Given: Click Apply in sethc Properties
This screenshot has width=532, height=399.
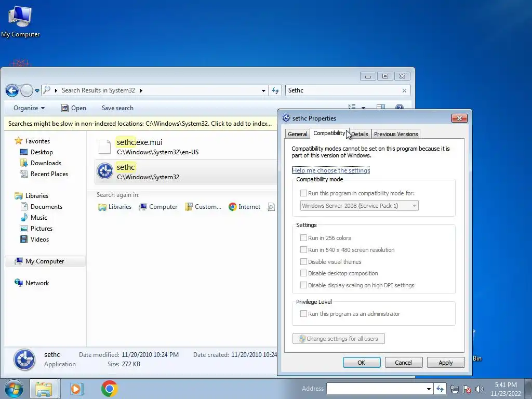Looking at the screenshot, I should click(445, 362).
